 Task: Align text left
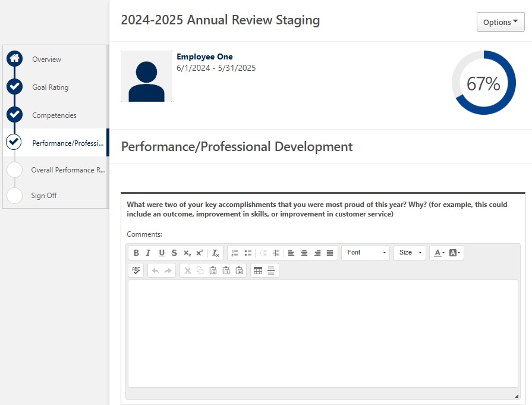pos(291,253)
